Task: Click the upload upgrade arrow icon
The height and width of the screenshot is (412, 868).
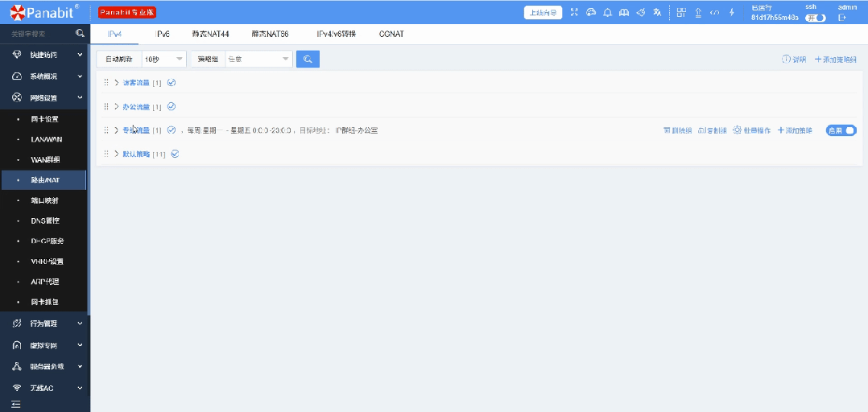Action: (x=698, y=12)
